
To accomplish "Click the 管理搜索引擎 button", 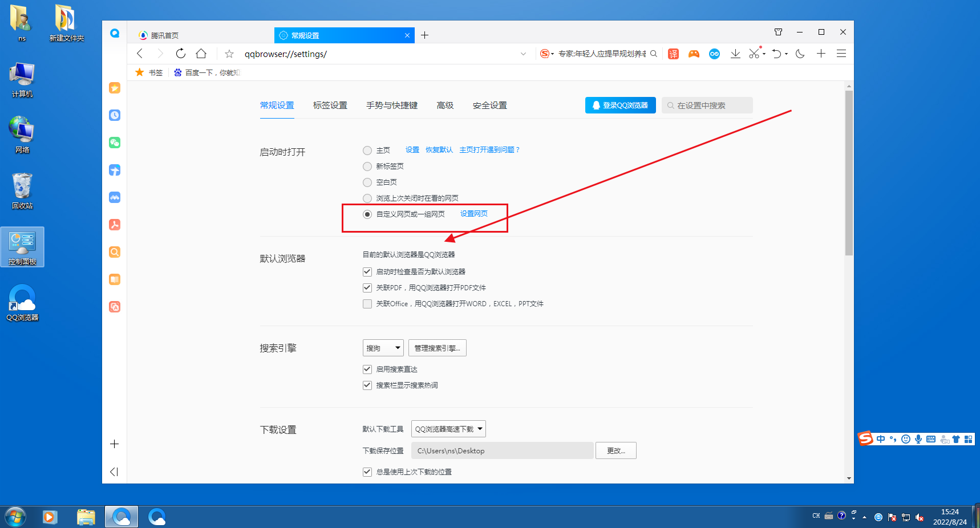I will click(x=438, y=348).
